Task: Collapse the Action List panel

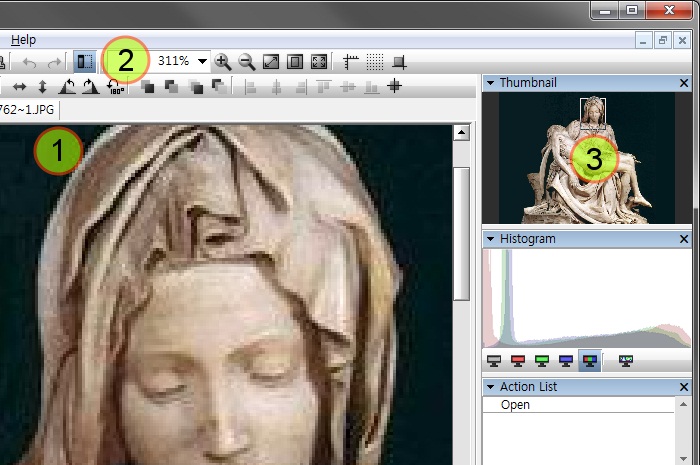Action: point(490,387)
